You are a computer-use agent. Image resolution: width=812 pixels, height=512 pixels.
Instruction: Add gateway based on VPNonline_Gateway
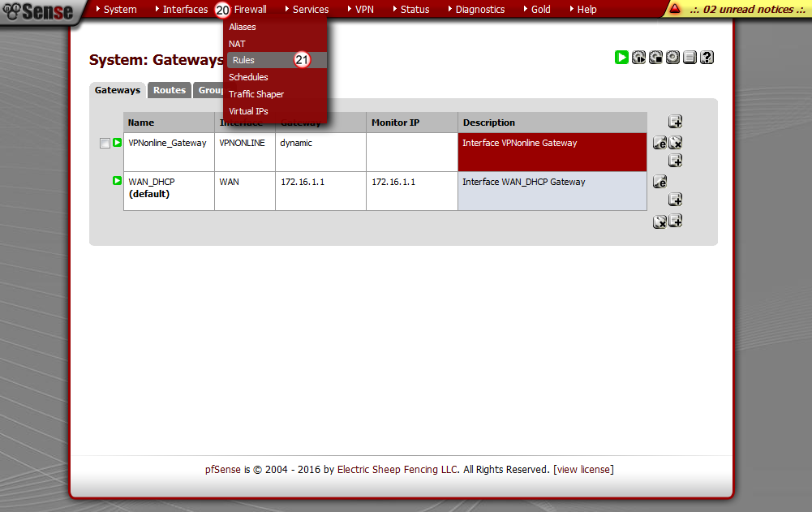(675, 161)
